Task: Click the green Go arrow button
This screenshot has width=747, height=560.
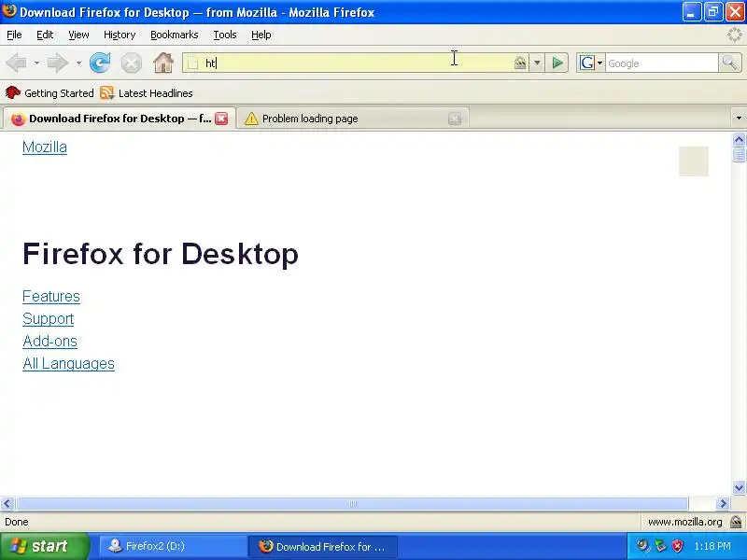Action: pyautogui.click(x=557, y=63)
